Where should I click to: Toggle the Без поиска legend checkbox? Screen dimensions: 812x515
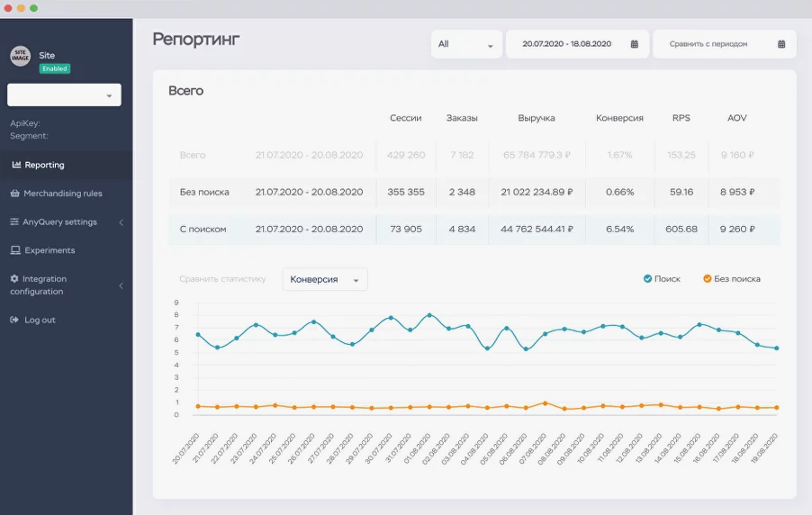click(x=708, y=279)
